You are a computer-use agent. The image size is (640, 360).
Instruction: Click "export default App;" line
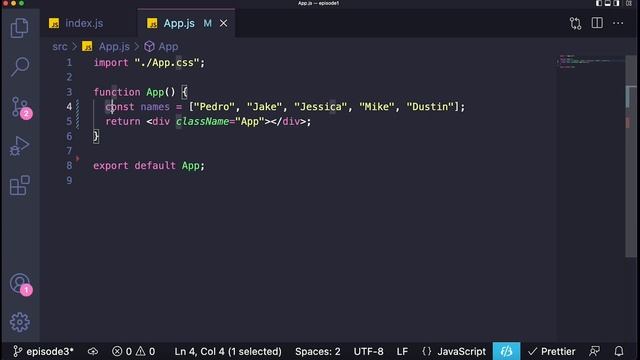point(149,166)
